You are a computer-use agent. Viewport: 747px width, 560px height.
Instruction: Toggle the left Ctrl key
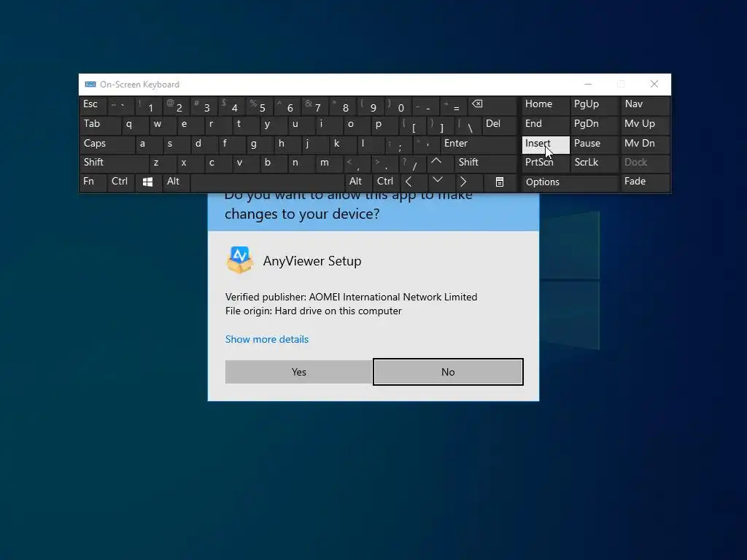tap(120, 182)
